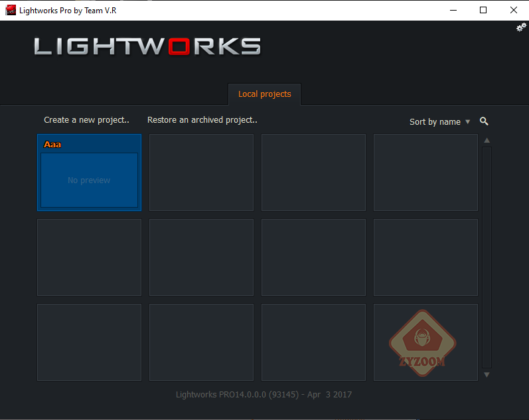This screenshot has width=529, height=420.
Task: Click the search magnifier icon
Action: tap(484, 121)
